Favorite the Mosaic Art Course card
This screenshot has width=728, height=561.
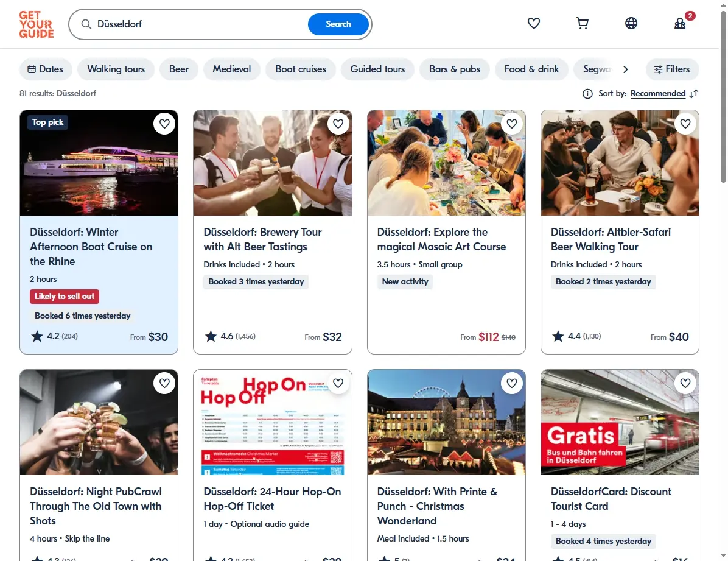[x=512, y=124]
